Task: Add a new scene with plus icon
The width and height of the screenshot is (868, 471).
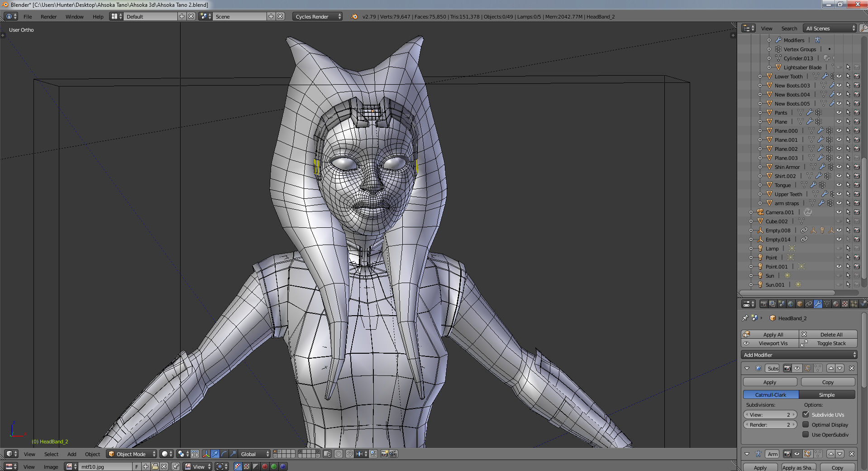Action: [x=271, y=16]
